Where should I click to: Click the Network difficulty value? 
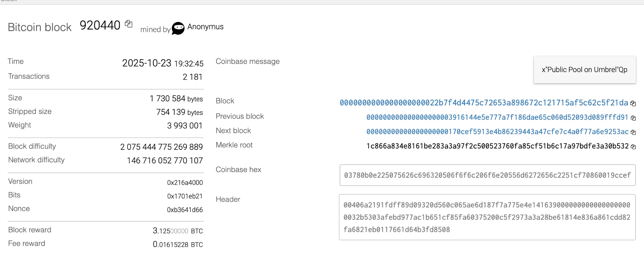pos(165,161)
